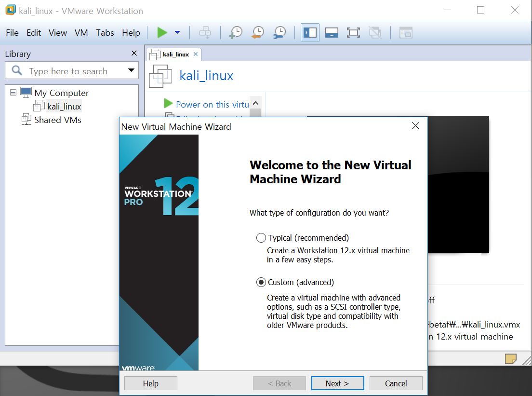The height and width of the screenshot is (396, 532).
Task: Enter full screen mode icon
Action: point(353,33)
